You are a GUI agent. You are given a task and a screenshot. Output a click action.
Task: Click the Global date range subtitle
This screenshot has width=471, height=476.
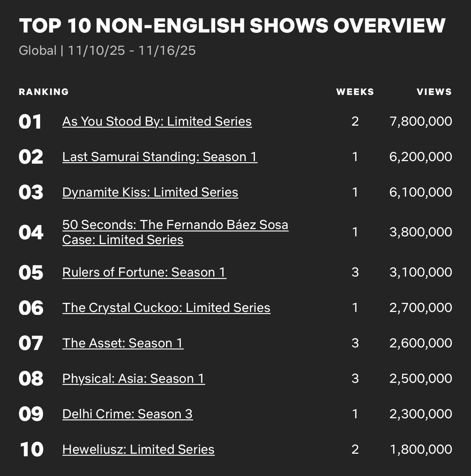tap(107, 50)
